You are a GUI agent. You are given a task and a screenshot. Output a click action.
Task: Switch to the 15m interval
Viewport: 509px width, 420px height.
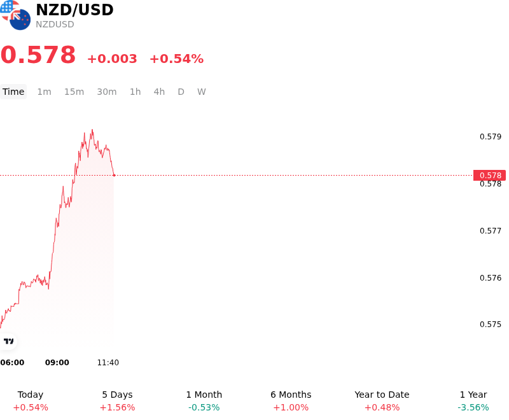[x=74, y=92]
